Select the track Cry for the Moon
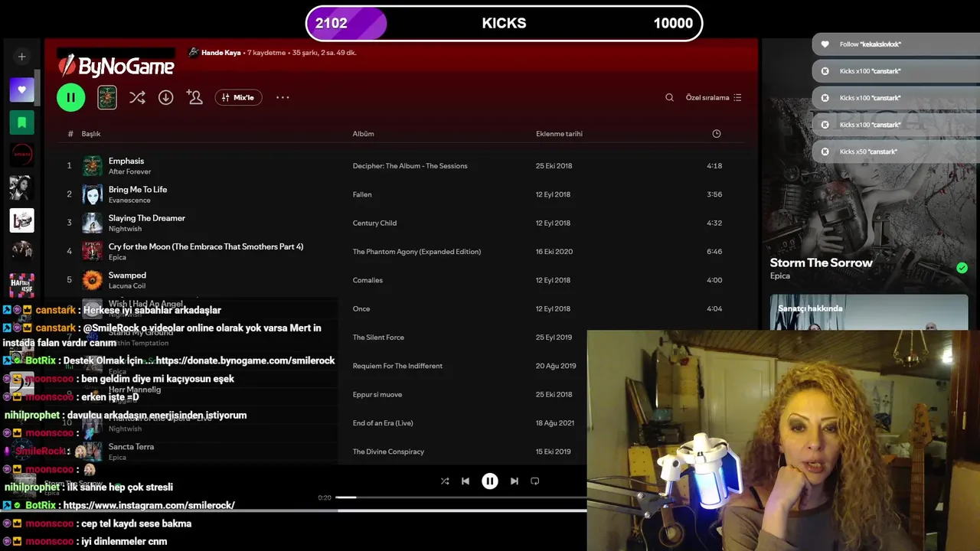980x551 pixels. [206, 246]
